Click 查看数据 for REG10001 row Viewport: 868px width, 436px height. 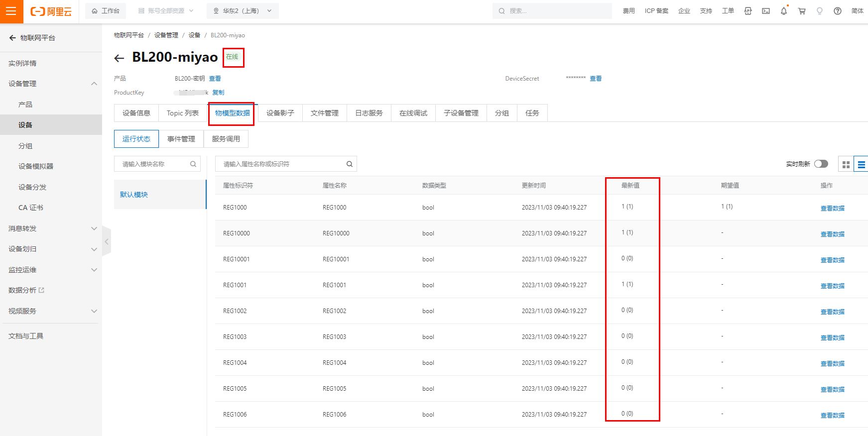coord(833,260)
